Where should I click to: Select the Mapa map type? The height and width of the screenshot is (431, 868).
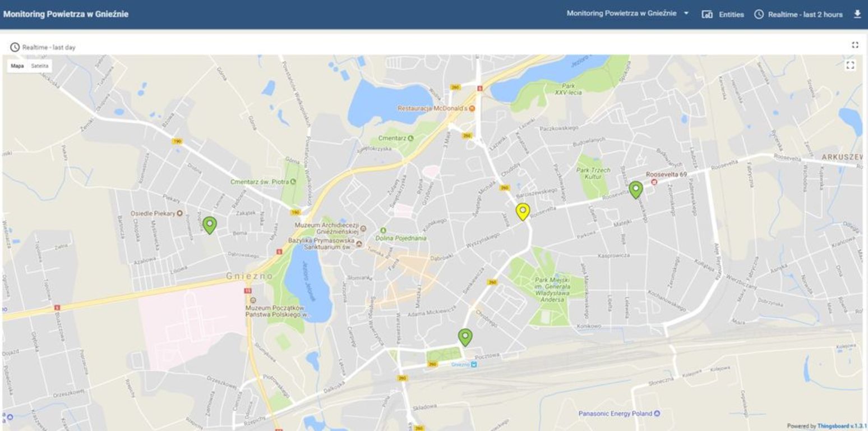point(17,66)
